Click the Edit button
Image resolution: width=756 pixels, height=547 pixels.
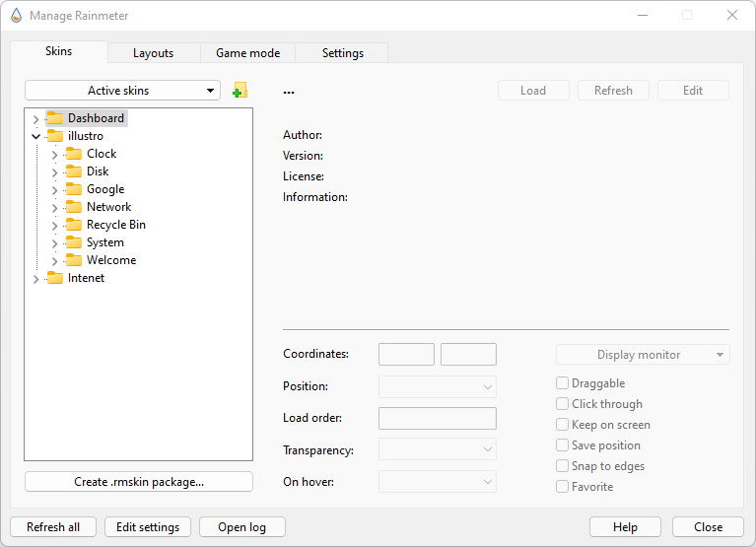tap(693, 90)
